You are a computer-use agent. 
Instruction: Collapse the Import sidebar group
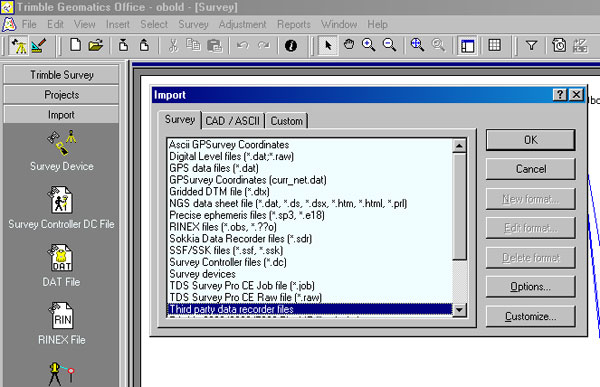pos(61,114)
